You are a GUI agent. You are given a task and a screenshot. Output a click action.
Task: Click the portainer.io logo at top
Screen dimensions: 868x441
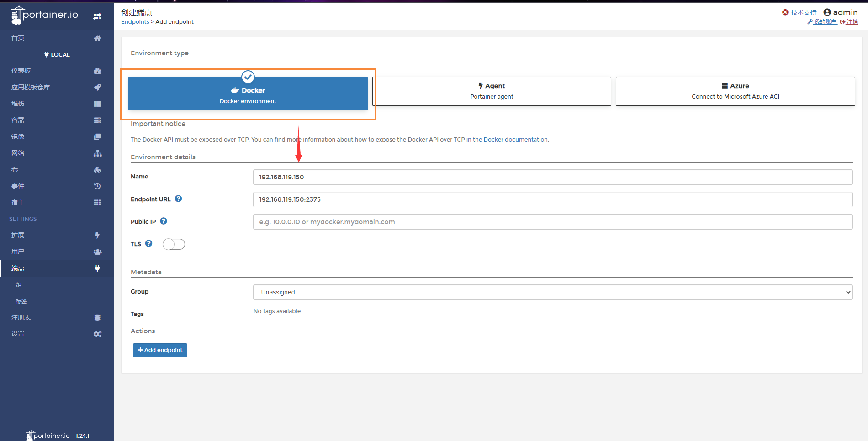coord(45,15)
